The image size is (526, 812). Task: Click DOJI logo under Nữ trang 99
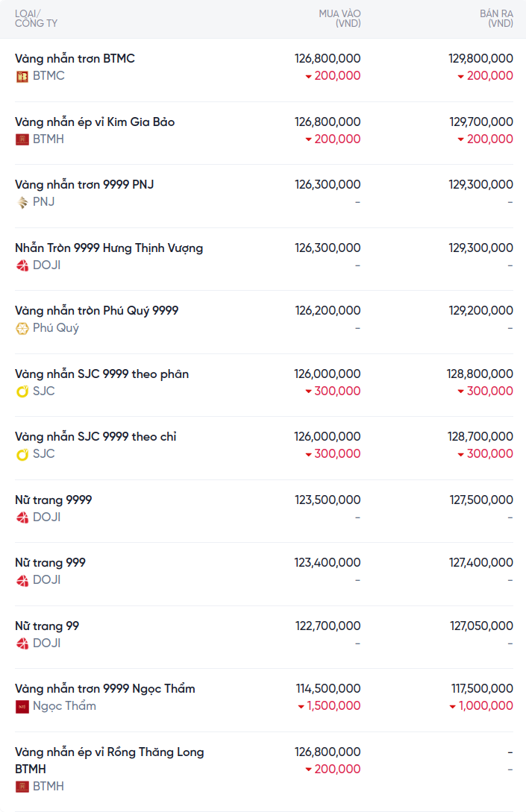pyautogui.click(x=22, y=643)
